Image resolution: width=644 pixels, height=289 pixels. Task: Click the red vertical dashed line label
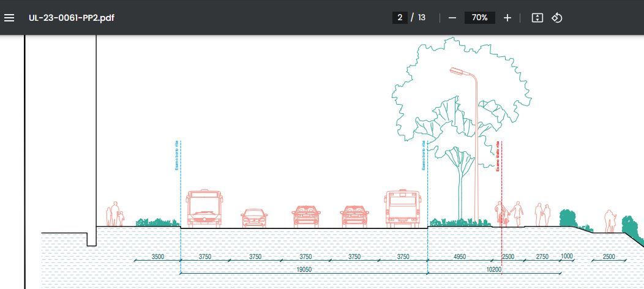(x=497, y=156)
